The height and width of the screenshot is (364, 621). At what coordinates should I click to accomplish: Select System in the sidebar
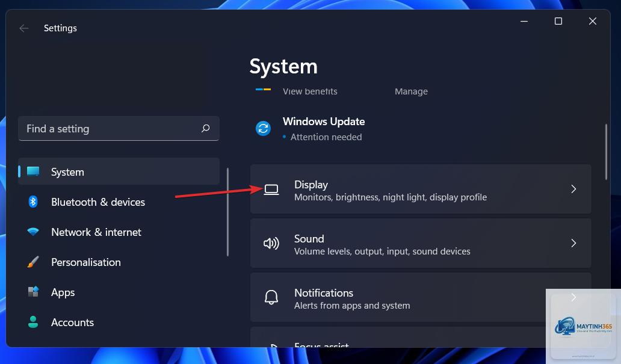(x=119, y=171)
